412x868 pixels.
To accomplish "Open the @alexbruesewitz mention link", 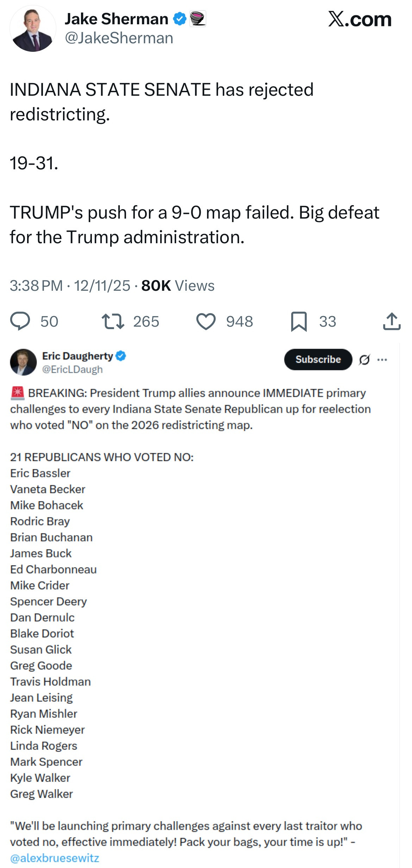I will click(55, 858).
